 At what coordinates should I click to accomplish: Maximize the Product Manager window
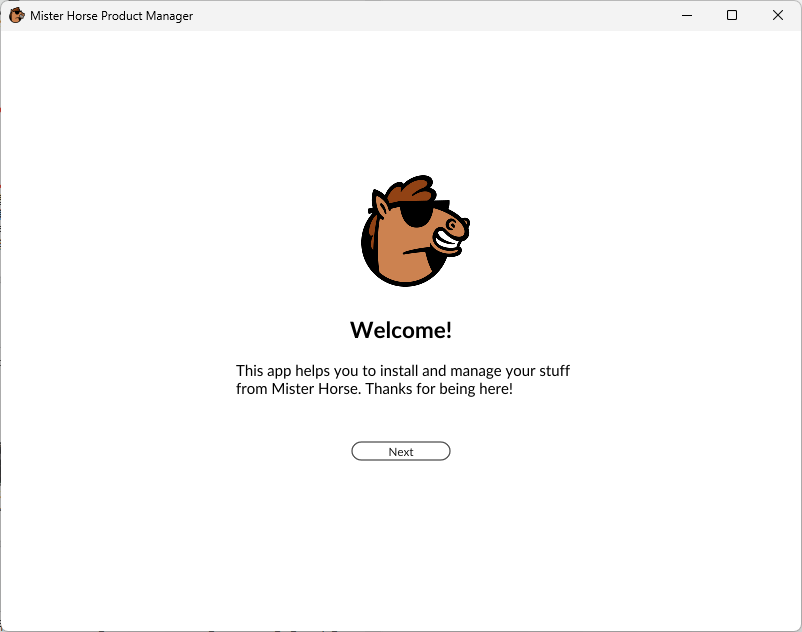tap(732, 15)
